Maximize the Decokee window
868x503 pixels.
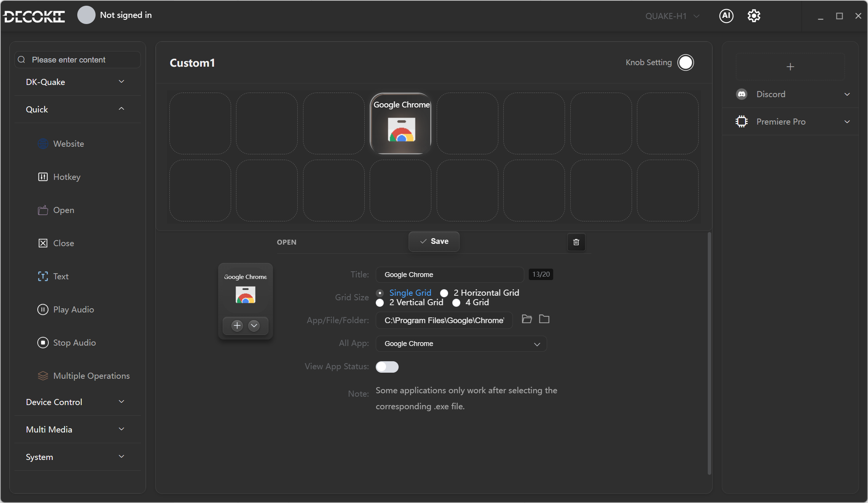(839, 16)
